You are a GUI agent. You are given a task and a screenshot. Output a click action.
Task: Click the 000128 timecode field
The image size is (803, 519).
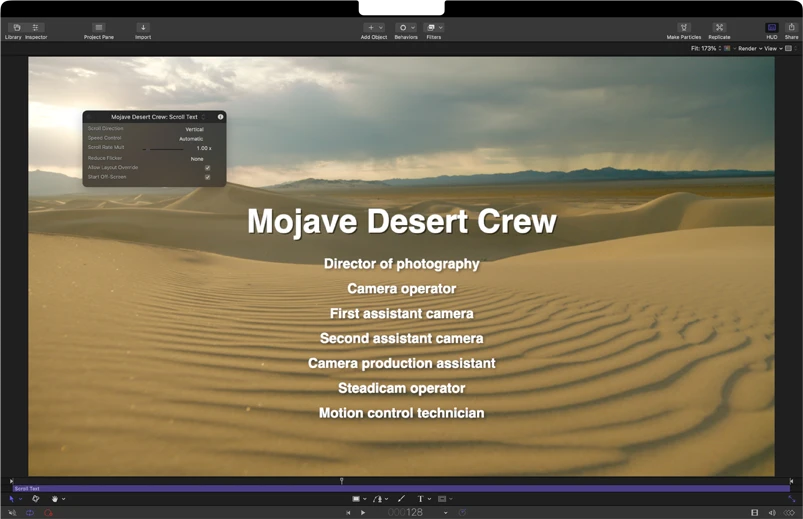click(405, 512)
